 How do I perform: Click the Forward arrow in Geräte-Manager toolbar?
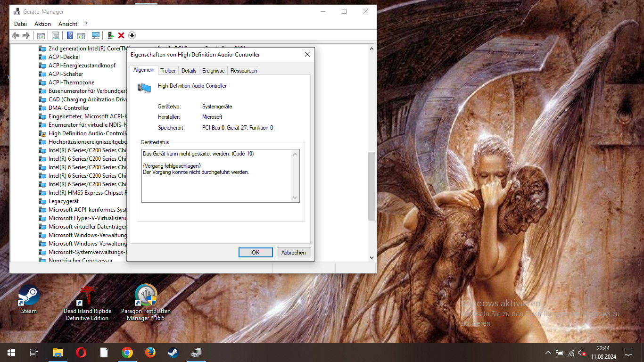[x=26, y=35]
